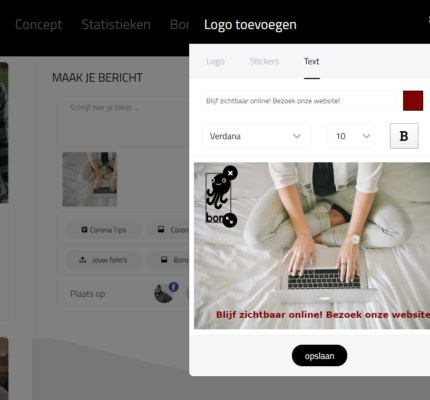Click the laptop photo thumbnail in the message

coord(90,179)
